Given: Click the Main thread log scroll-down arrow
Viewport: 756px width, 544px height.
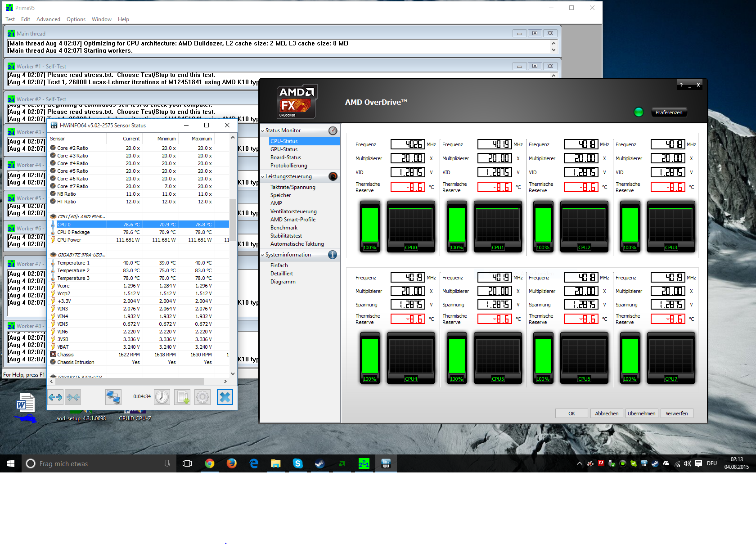Looking at the screenshot, I should [x=553, y=50].
